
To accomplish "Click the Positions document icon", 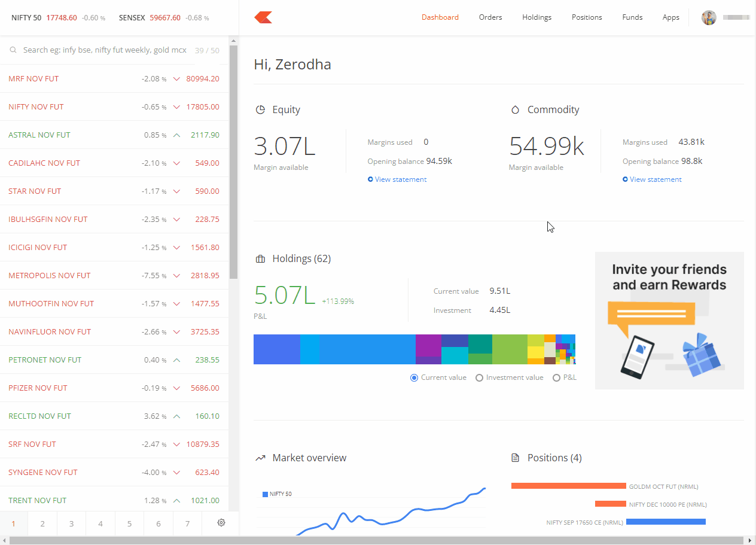I will pos(515,458).
